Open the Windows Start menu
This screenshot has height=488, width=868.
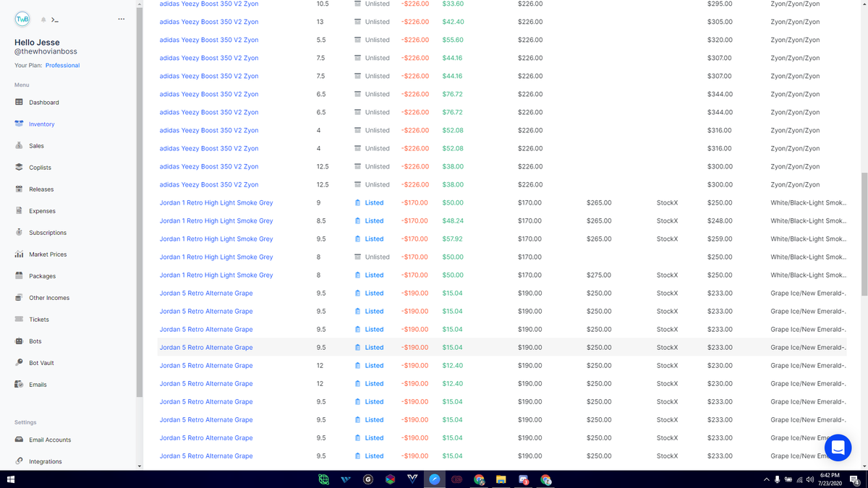coord(11,479)
